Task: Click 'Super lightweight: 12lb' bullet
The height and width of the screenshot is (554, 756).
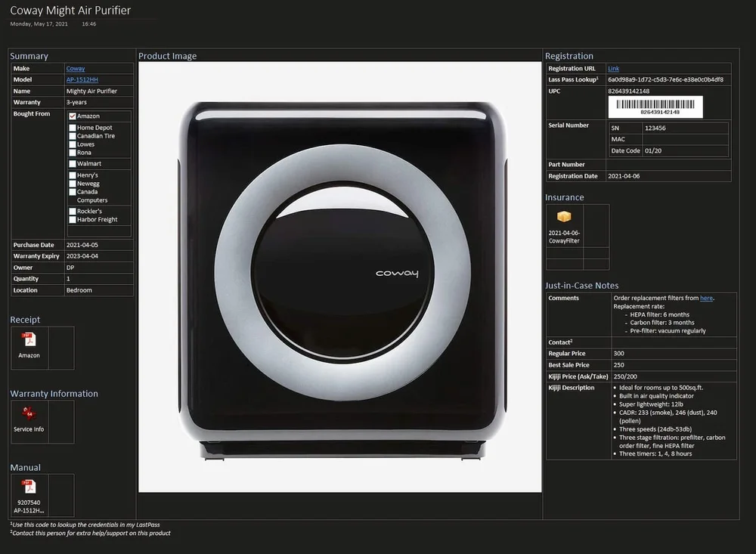Action: pos(651,404)
